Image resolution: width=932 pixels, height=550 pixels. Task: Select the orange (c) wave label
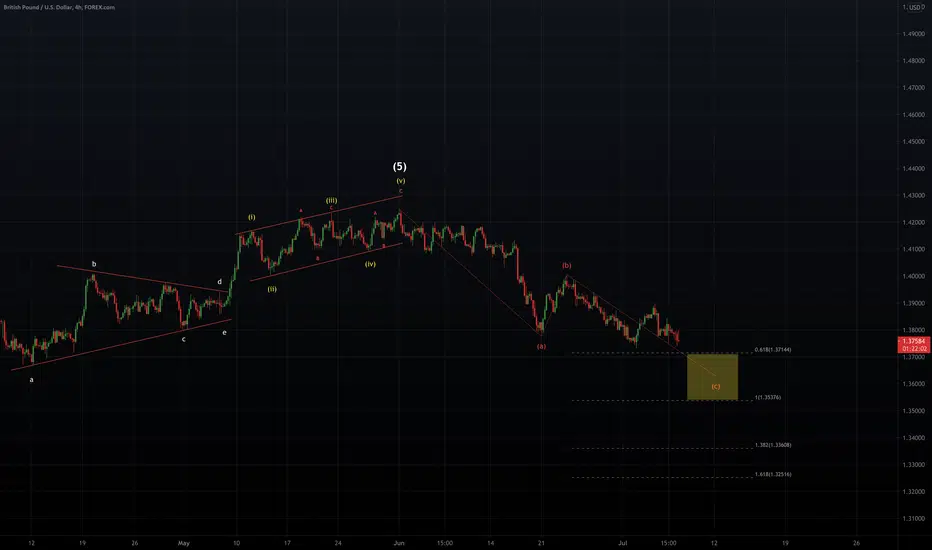coord(716,386)
